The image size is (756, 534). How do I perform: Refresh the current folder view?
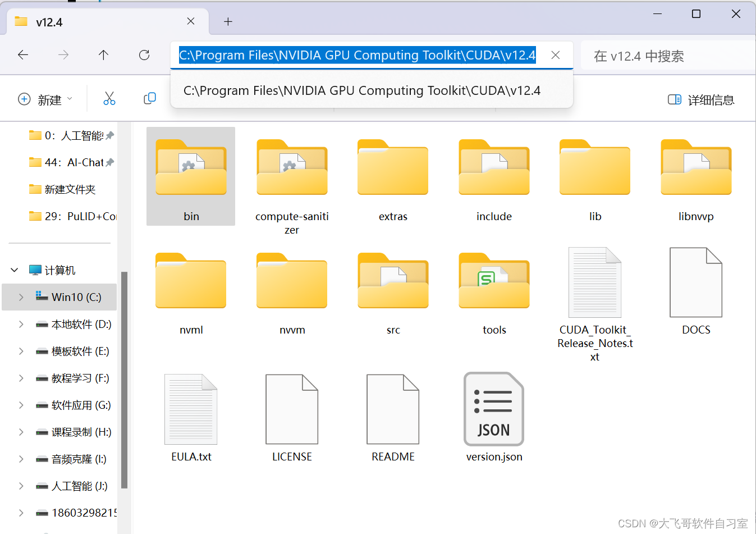144,55
